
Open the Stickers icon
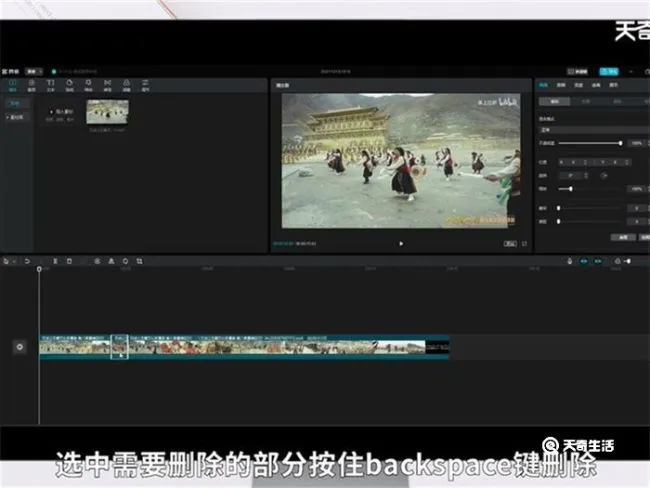pos(70,85)
